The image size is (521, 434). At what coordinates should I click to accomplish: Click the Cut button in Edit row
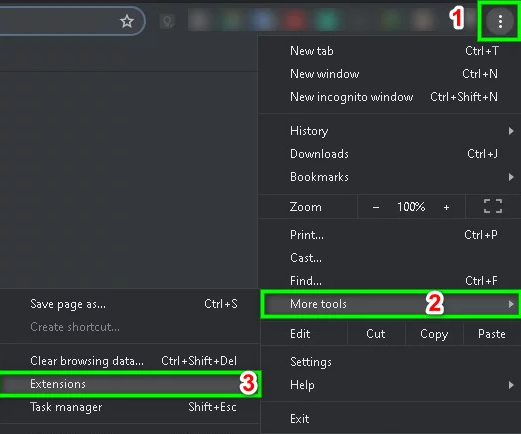(376, 334)
